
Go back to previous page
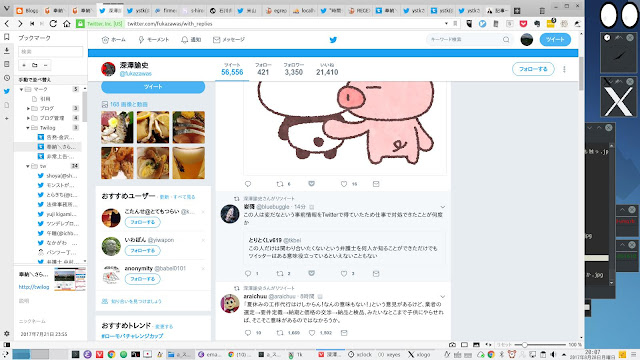click(7, 24)
